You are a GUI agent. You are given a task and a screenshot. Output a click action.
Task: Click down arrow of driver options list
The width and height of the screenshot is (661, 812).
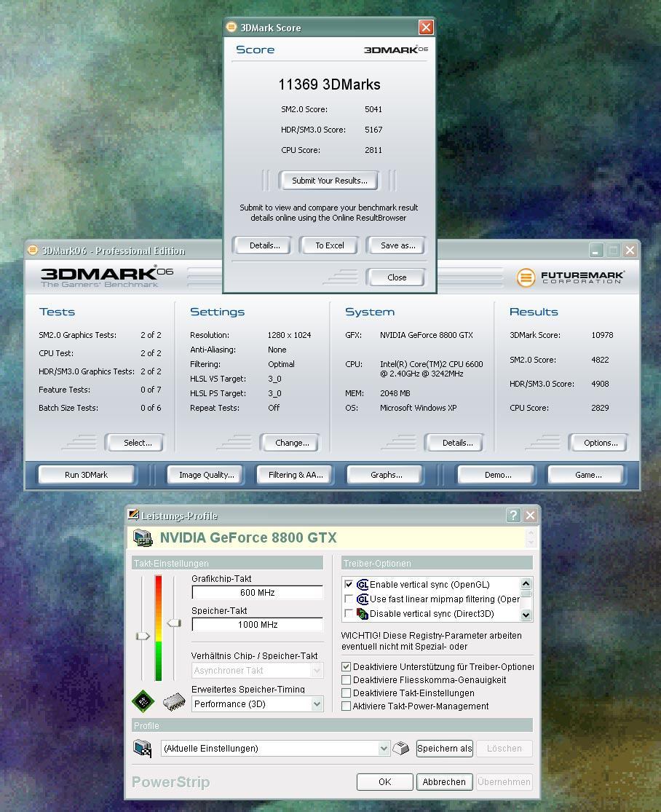tap(526, 615)
